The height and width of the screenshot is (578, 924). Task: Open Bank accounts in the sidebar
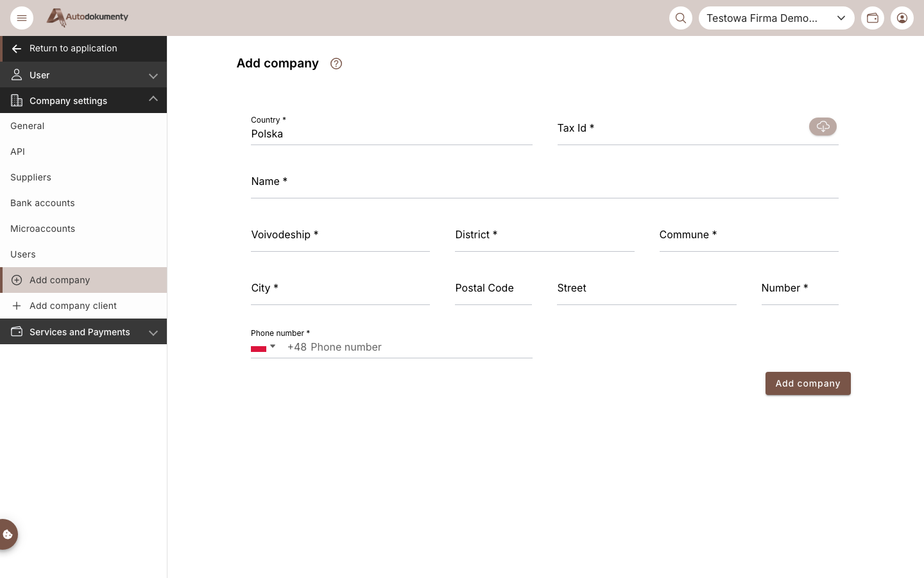[x=83, y=203]
